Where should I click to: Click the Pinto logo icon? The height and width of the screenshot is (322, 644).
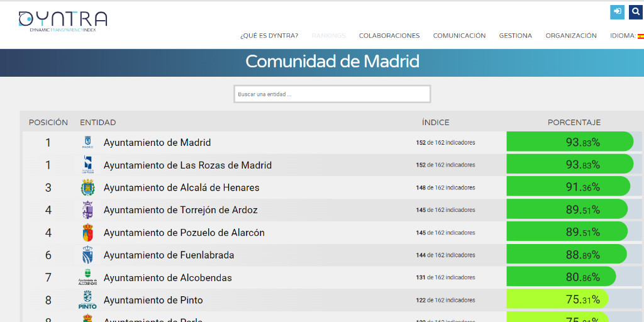tap(87, 300)
